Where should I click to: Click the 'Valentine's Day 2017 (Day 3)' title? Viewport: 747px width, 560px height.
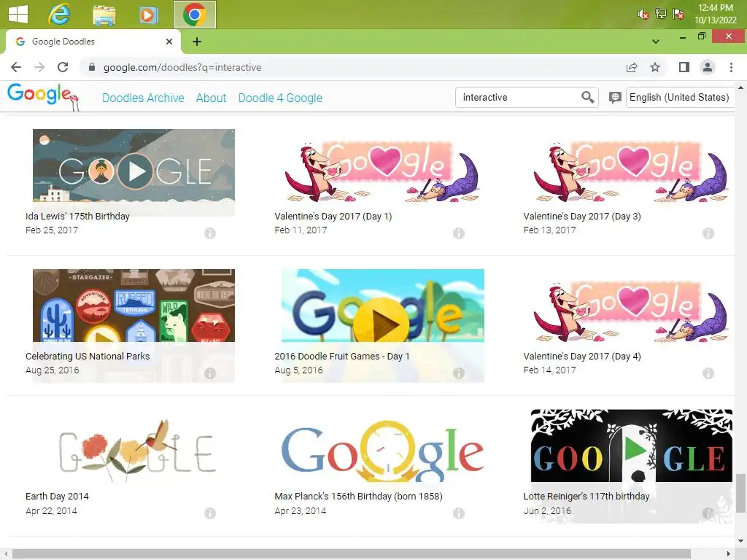pyautogui.click(x=582, y=216)
